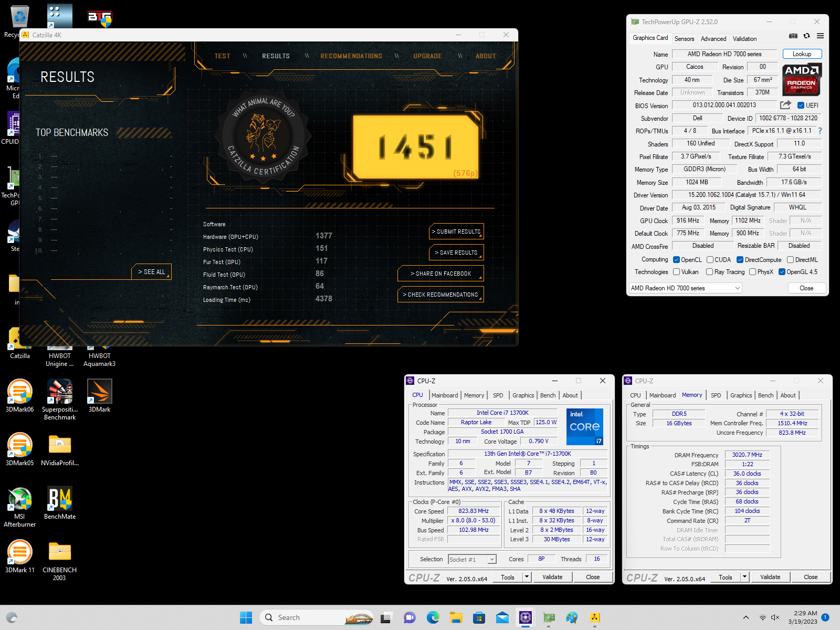Refresh GPU-Z data with the refresh icon
Screen dimensions: 840x630
[x=806, y=36]
